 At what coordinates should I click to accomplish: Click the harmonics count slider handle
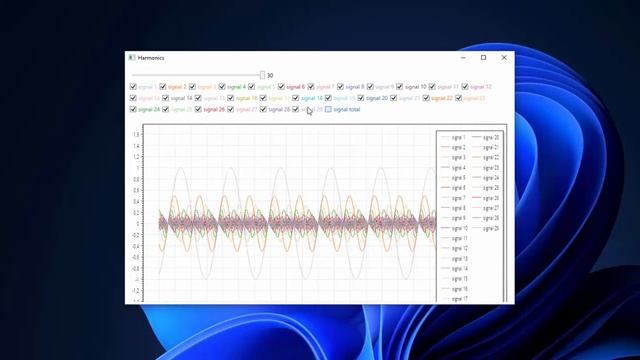tap(262, 75)
